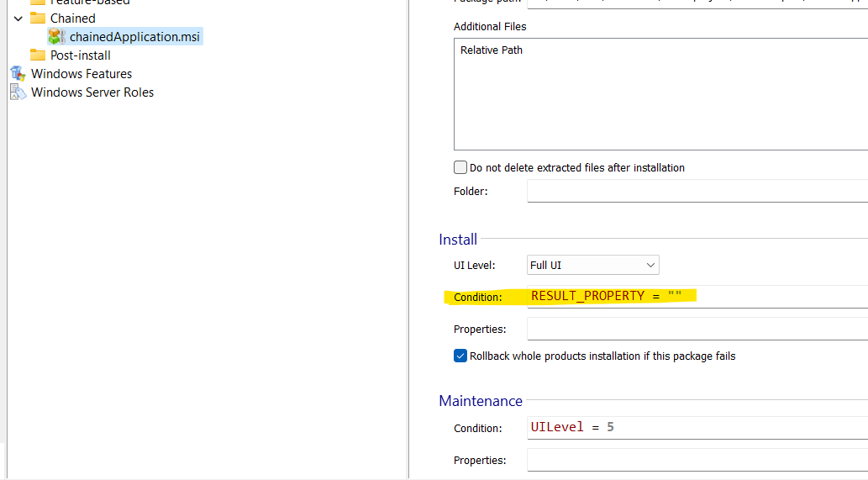This screenshot has width=868, height=480.
Task: Click the Chained folder icon
Action: tap(37, 18)
